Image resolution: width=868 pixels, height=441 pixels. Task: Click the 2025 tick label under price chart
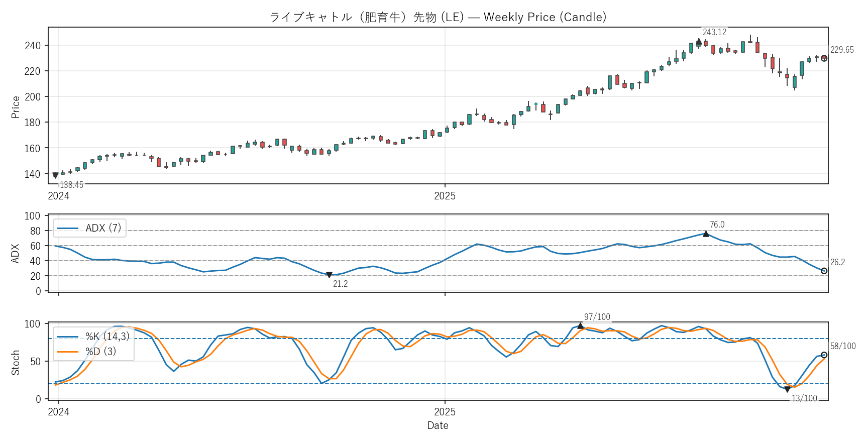(x=445, y=196)
